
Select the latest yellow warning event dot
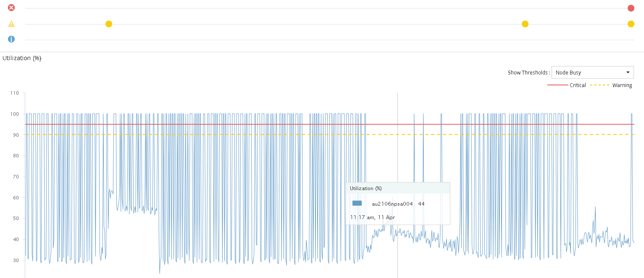(631, 24)
